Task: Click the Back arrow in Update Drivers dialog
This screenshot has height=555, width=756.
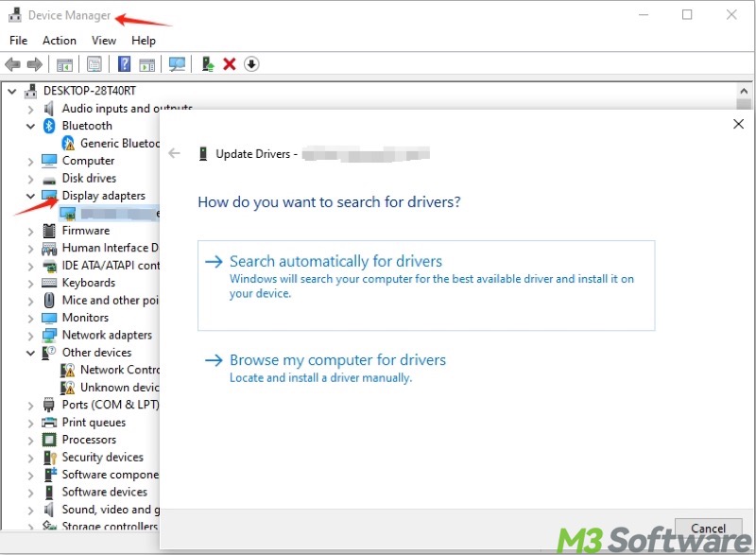Action: pyautogui.click(x=174, y=153)
